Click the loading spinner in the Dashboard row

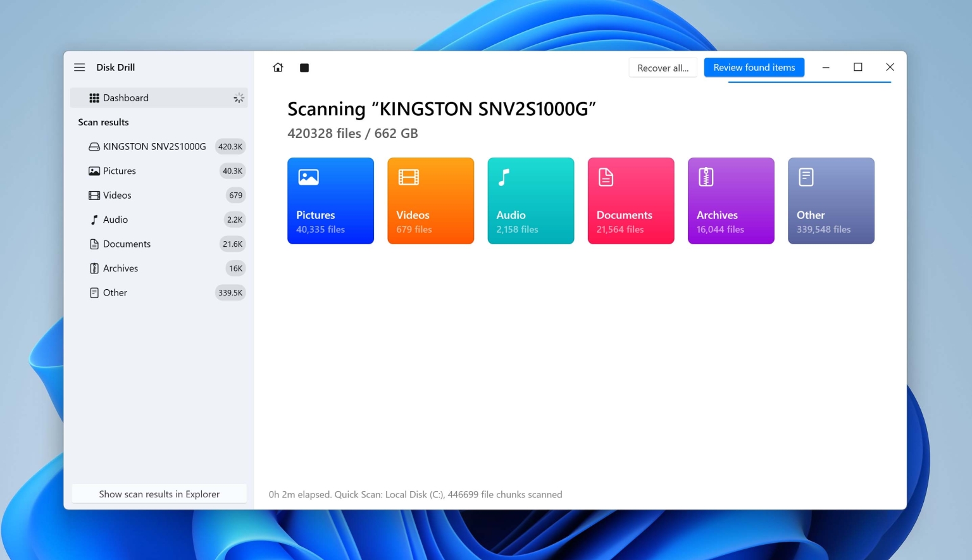point(239,98)
